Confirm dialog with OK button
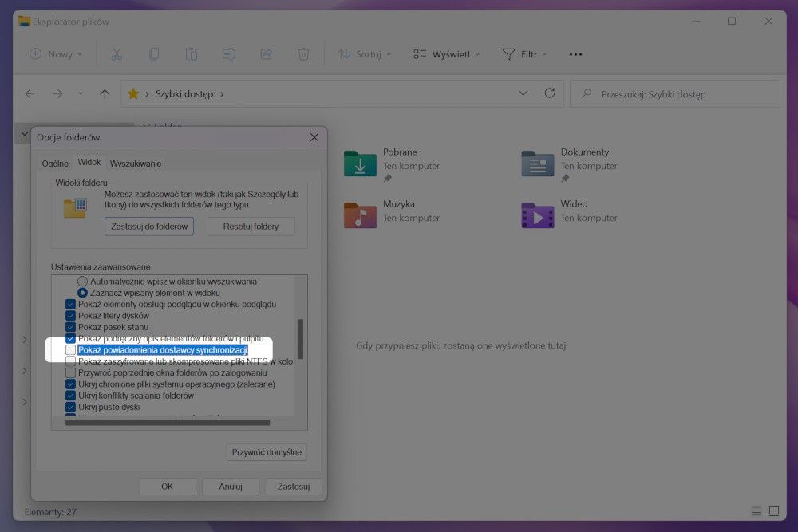Screen dimensions: 798x532 pos(167,487)
